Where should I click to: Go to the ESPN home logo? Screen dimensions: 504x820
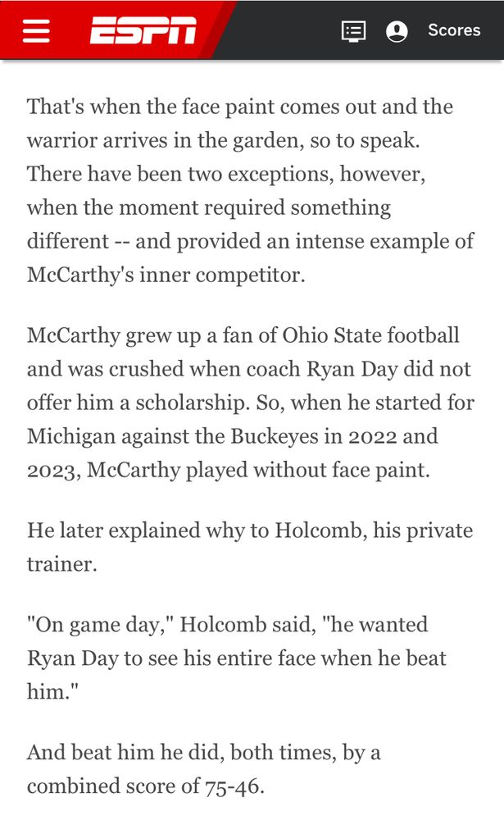[x=143, y=30]
